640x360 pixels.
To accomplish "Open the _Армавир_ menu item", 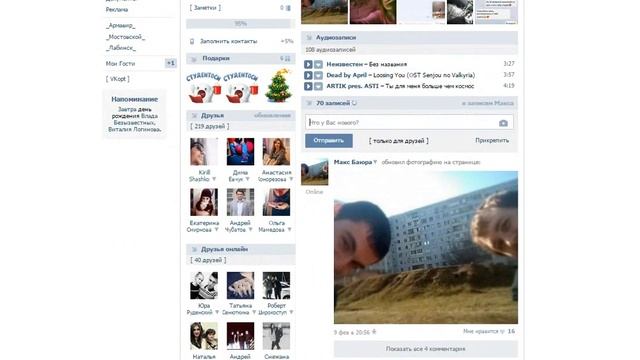I will pos(120,26).
